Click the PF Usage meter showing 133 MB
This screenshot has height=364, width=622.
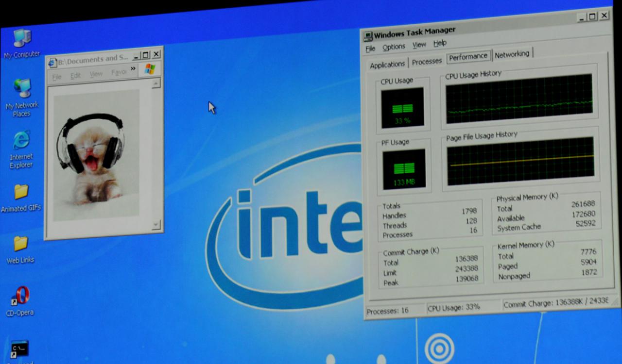click(404, 169)
